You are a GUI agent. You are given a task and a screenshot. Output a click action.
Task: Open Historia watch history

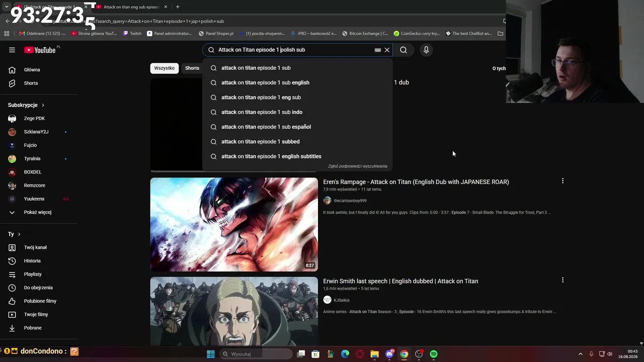click(x=39, y=261)
